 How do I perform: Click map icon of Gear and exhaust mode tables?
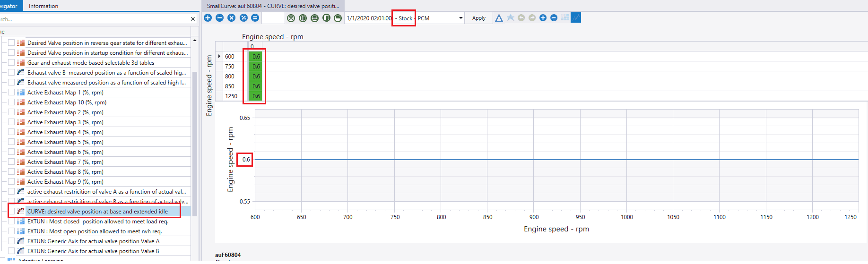[21, 62]
